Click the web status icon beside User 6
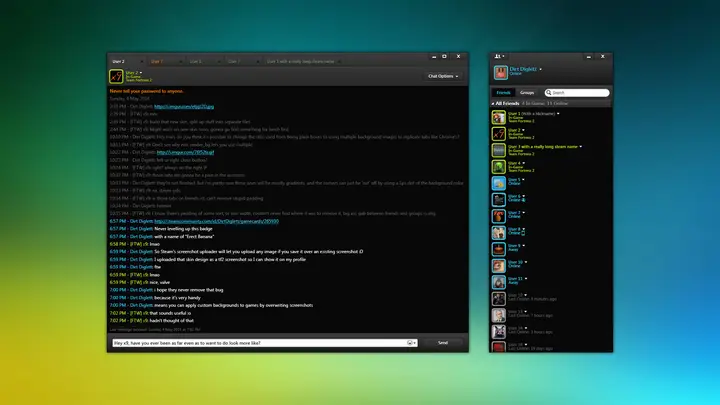This screenshot has height=405, width=720. [523, 200]
